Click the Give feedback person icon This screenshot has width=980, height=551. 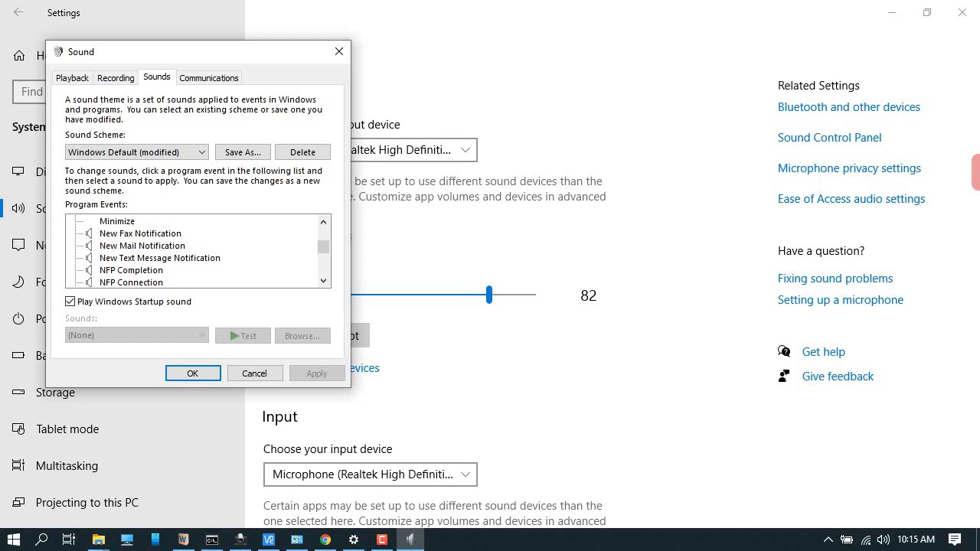click(784, 376)
